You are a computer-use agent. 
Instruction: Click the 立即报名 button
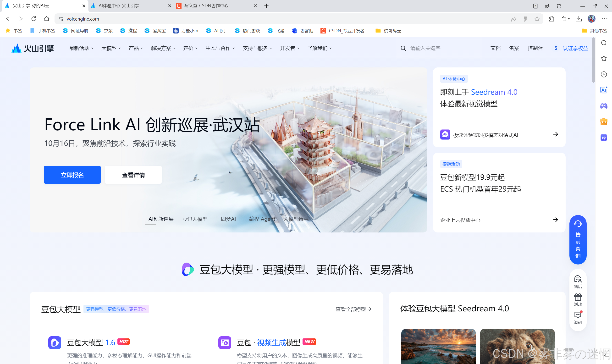[72, 175]
